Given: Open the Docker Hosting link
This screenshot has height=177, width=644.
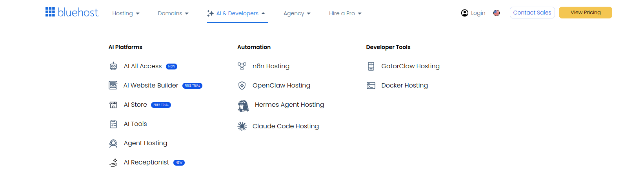Looking at the screenshot, I should tap(405, 86).
